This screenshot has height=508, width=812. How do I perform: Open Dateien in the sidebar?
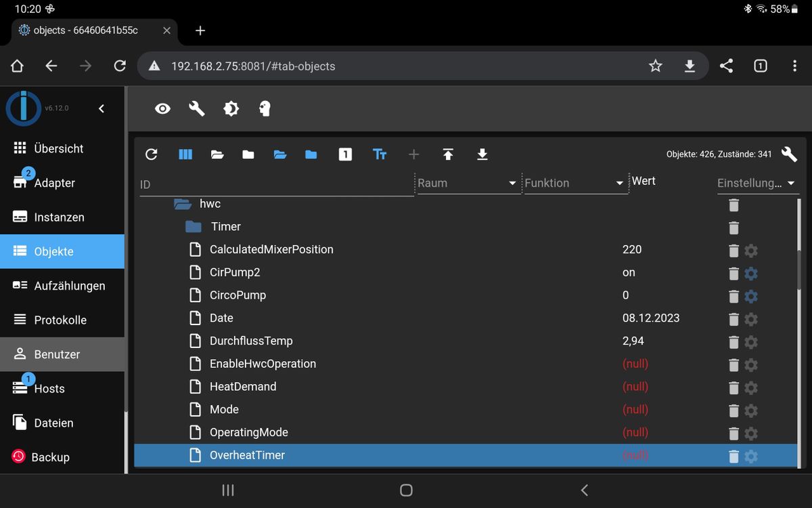[x=62, y=423]
